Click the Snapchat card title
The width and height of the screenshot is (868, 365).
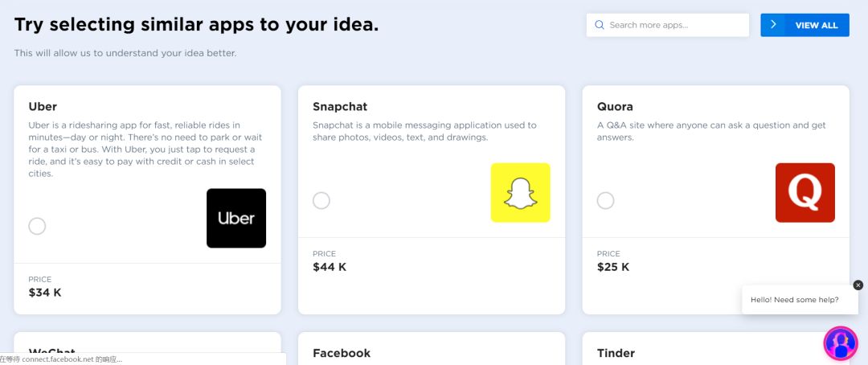[339, 106]
